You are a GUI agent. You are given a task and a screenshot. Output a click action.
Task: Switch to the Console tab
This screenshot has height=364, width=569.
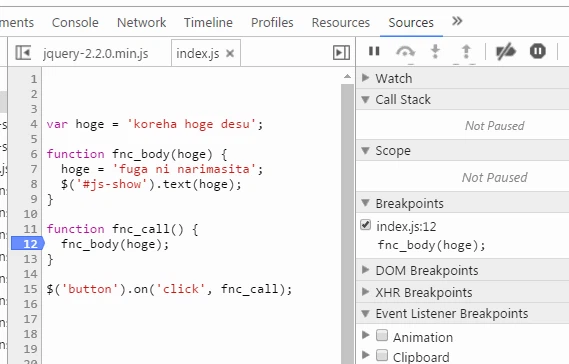coord(75,23)
